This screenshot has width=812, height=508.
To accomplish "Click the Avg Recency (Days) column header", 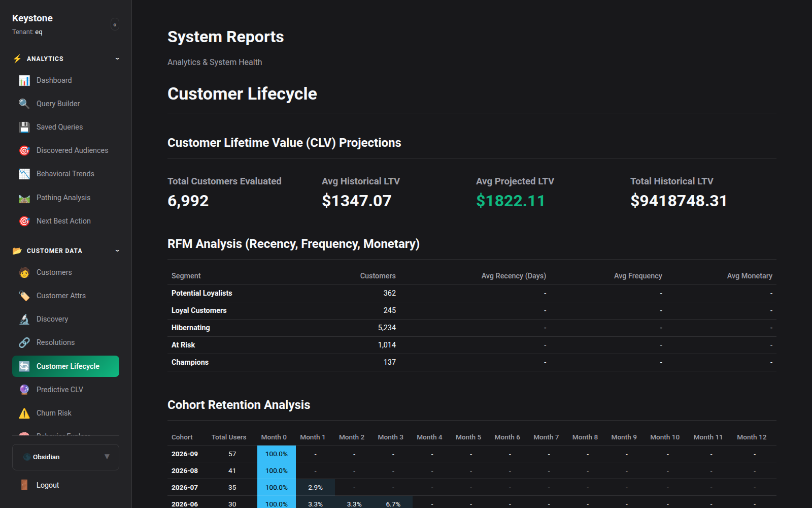I will [514, 276].
